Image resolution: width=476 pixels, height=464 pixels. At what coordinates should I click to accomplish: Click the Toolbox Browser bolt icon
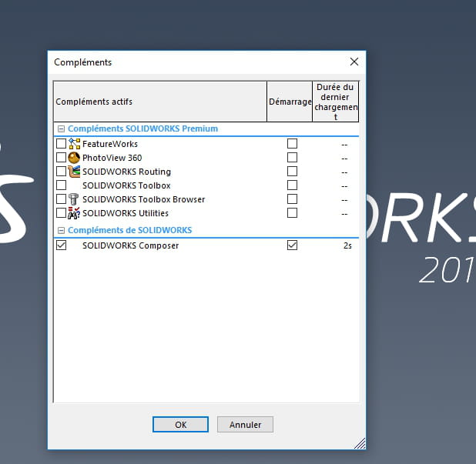pyautogui.click(x=73, y=199)
